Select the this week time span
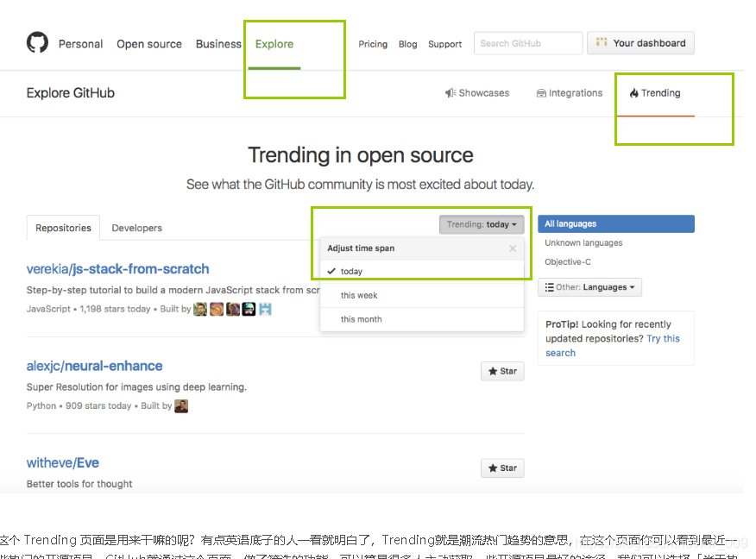Image resolution: width=756 pixels, height=559 pixels. pos(422,295)
